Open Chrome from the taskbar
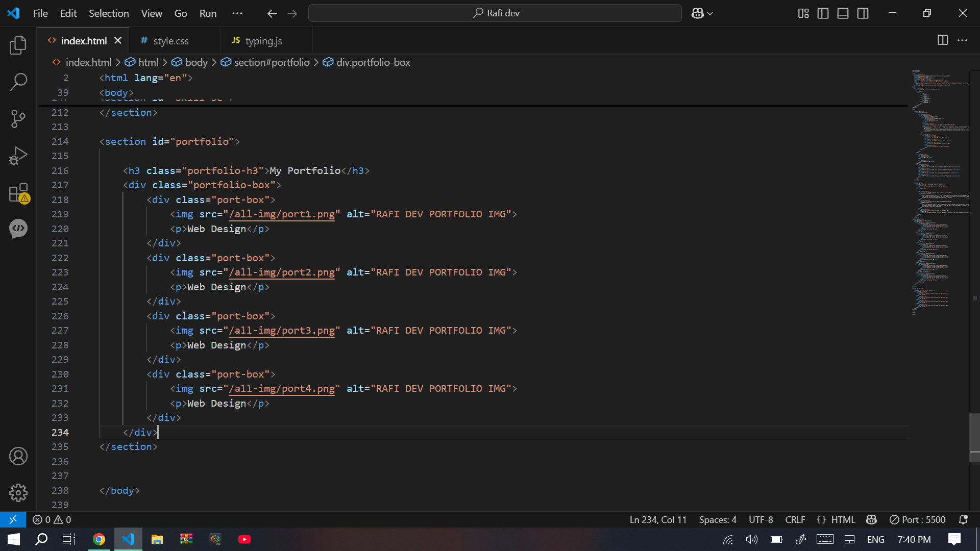This screenshot has width=980, height=551. pyautogui.click(x=99, y=539)
